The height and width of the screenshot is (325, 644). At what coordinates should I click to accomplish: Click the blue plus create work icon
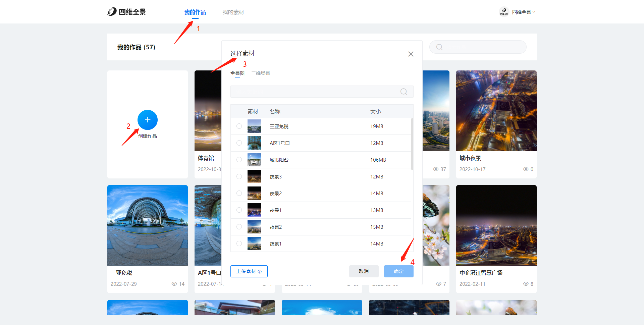point(147,120)
